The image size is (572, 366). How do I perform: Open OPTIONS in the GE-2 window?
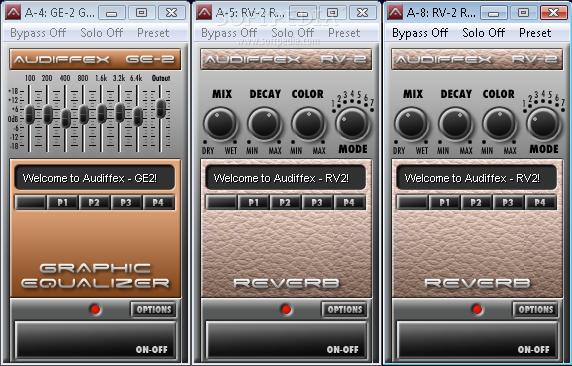coord(154,310)
